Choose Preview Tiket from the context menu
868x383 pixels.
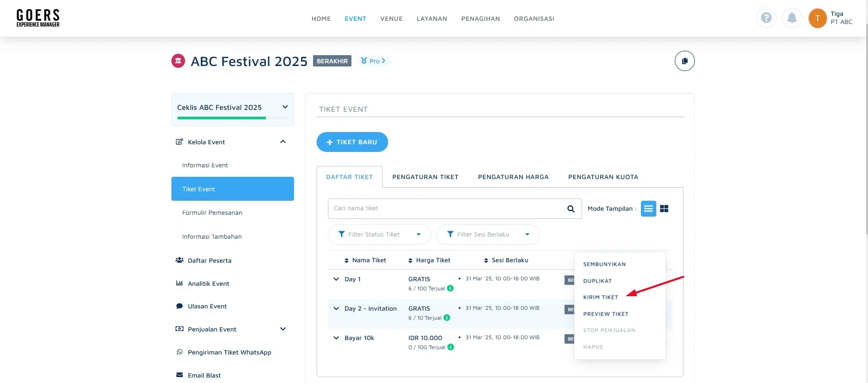point(606,314)
